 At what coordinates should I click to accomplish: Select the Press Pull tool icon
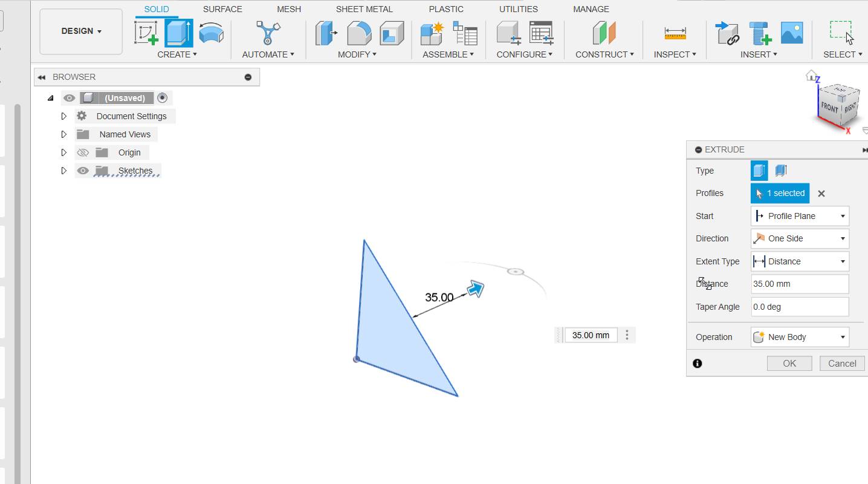[326, 33]
